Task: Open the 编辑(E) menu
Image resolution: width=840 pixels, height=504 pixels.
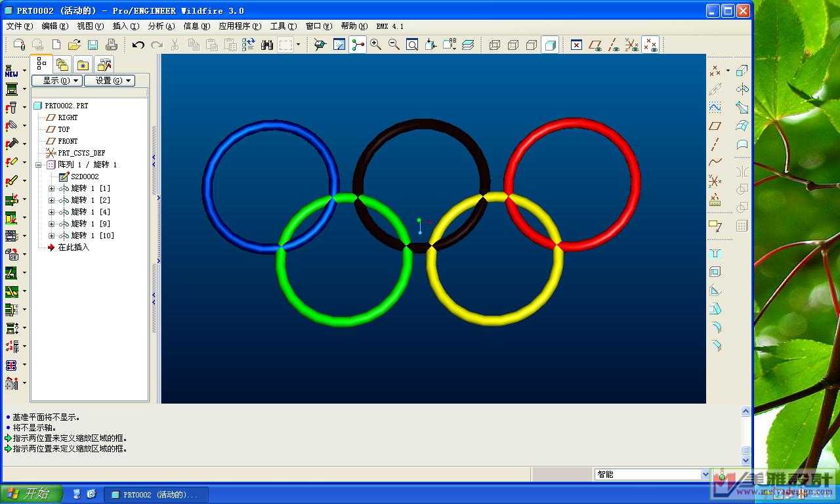Action: point(54,26)
